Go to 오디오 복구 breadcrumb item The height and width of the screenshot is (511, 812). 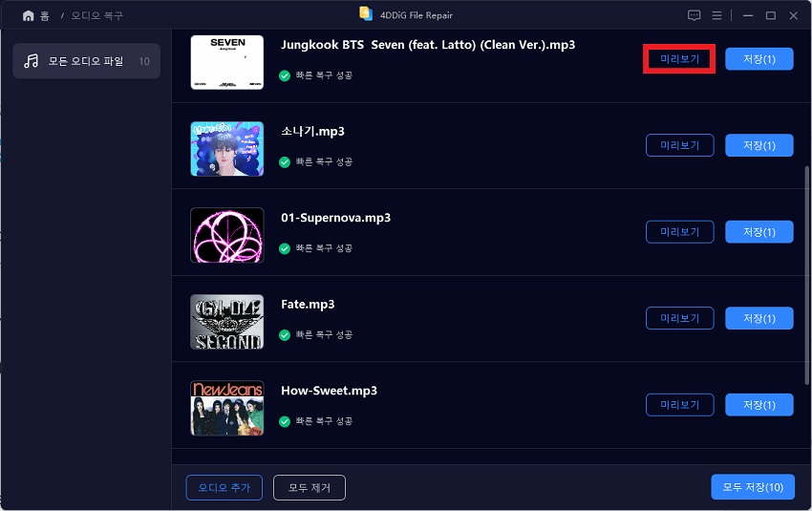pos(96,16)
